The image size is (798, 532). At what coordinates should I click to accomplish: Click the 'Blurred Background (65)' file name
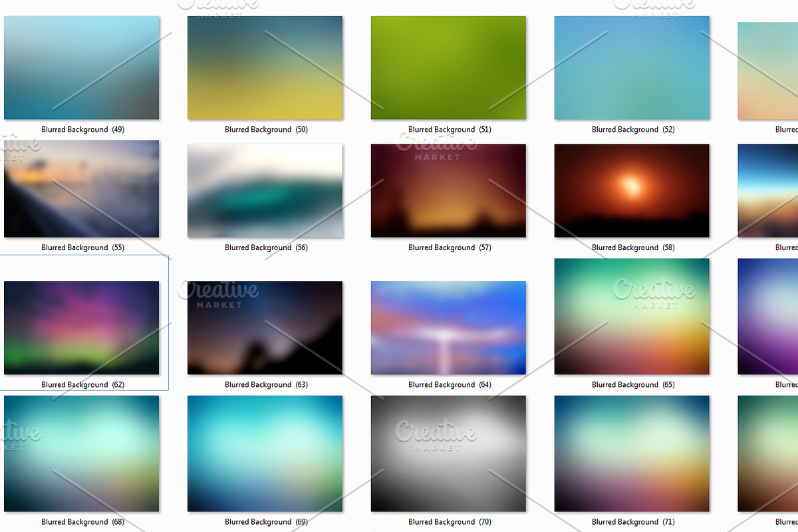coord(633,384)
